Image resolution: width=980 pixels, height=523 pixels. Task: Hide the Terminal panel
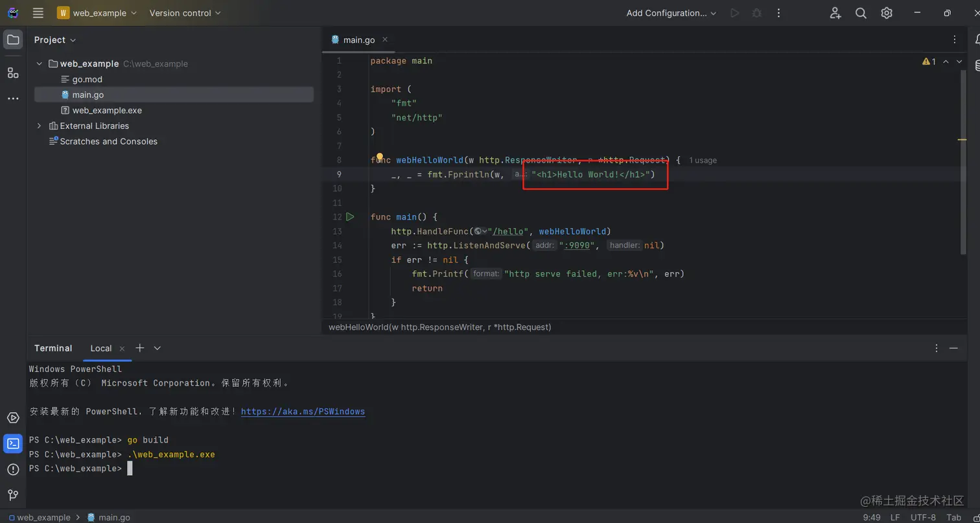pyautogui.click(x=953, y=348)
